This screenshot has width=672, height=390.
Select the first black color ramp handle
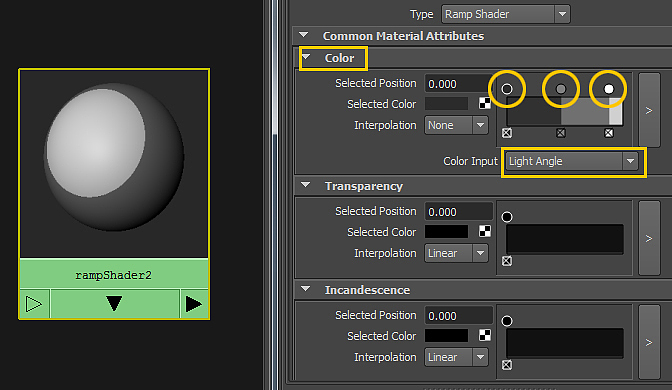click(x=507, y=89)
